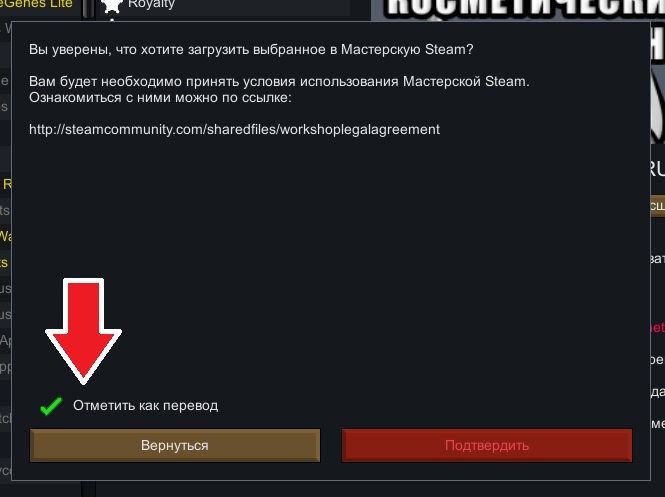Select the yellow eGenes Lite mod entry

coord(36,4)
